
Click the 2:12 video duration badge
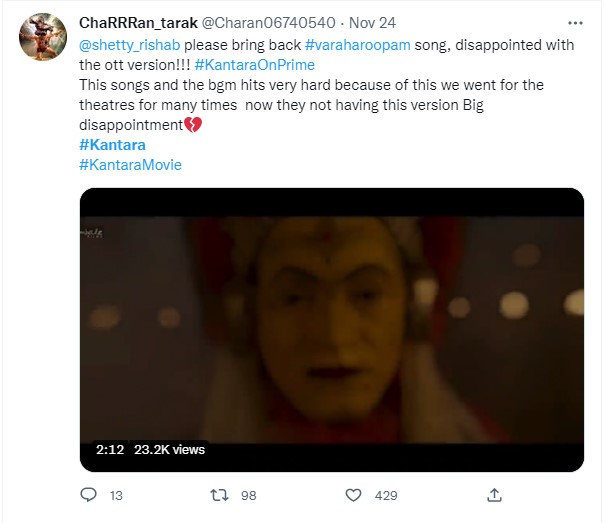(110, 450)
